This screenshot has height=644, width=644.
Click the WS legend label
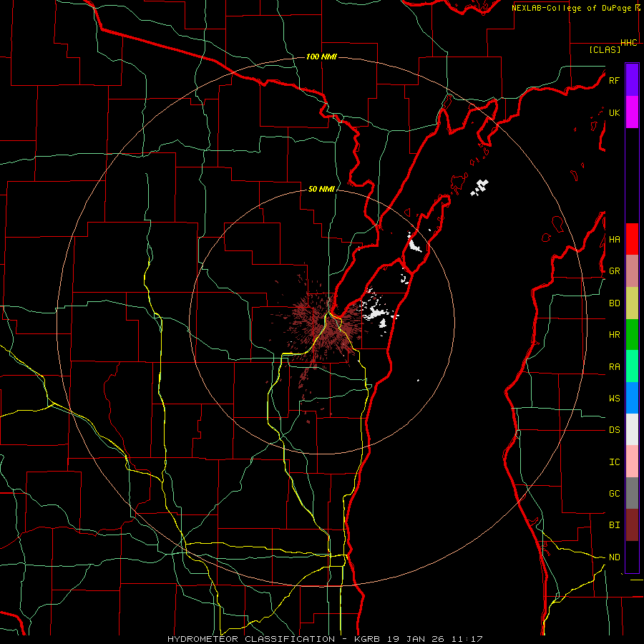pyautogui.click(x=614, y=398)
